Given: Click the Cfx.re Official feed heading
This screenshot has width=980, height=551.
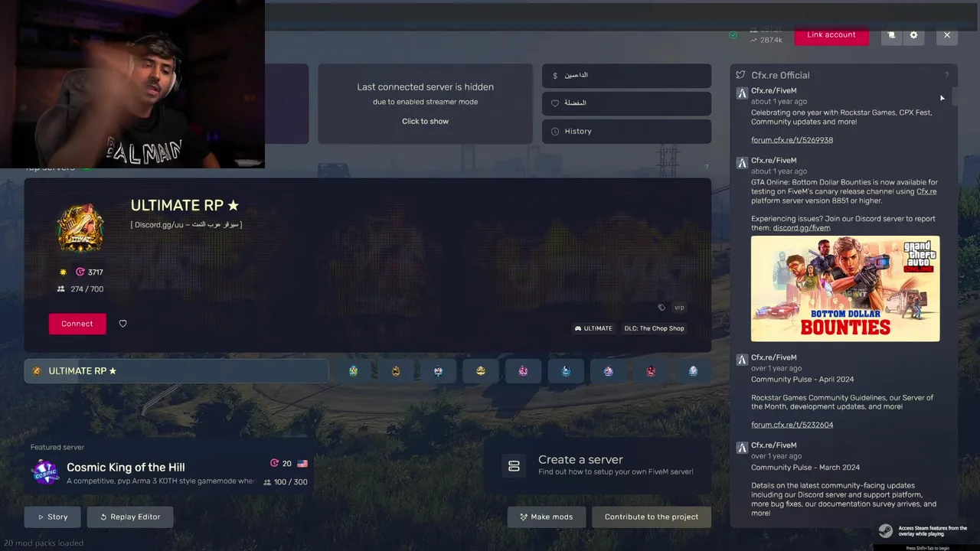Looking at the screenshot, I should pos(780,75).
